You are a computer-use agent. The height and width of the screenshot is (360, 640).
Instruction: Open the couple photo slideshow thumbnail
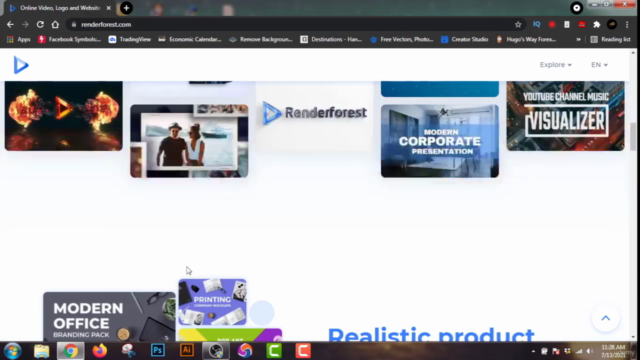coord(189,141)
